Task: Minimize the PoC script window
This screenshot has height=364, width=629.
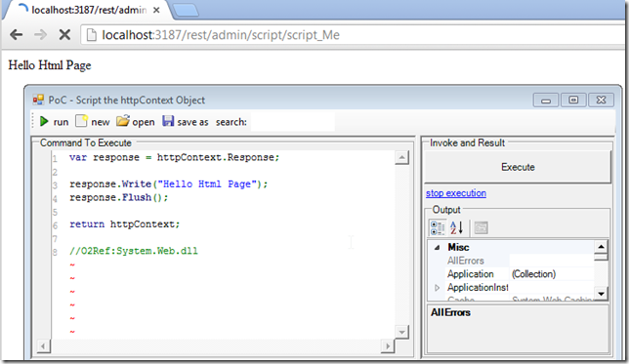Action: coord(546,101)
